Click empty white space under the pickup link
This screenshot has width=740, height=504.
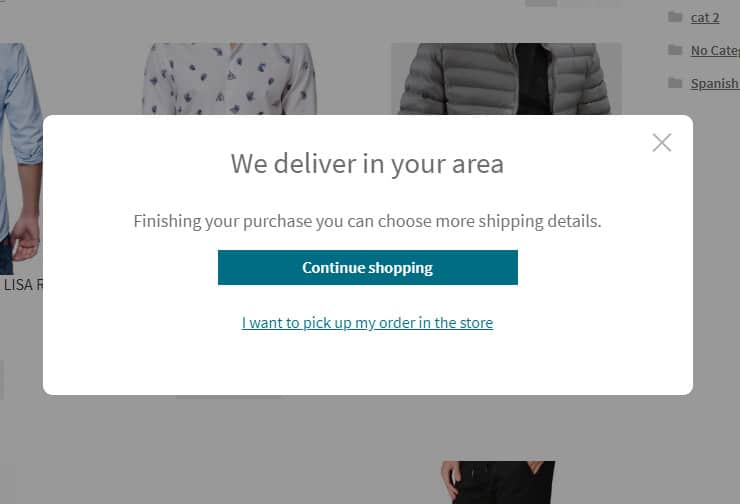(x=368, y=363)
